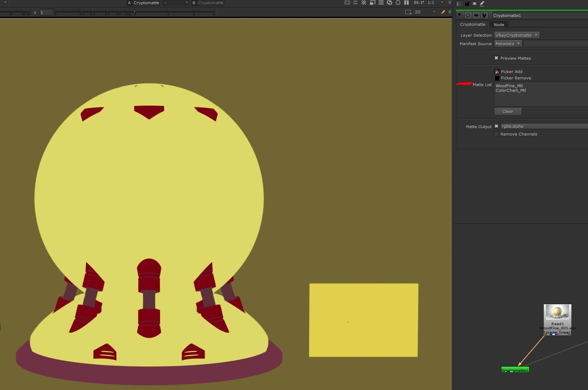
Task: Click the gain slider track left of gamma
Action: click(x=16, y=12)
